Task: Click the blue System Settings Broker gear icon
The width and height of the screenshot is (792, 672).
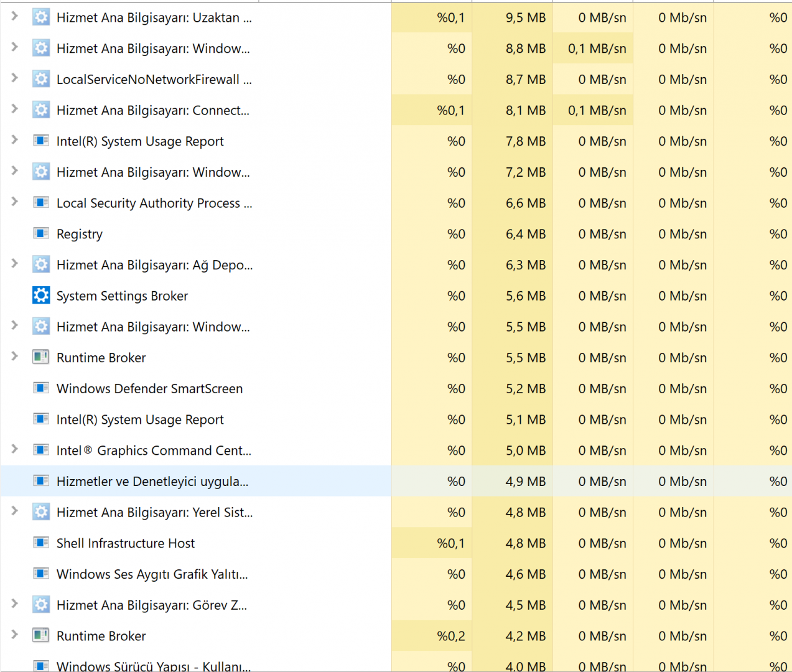Action: [x=41, y=295]
